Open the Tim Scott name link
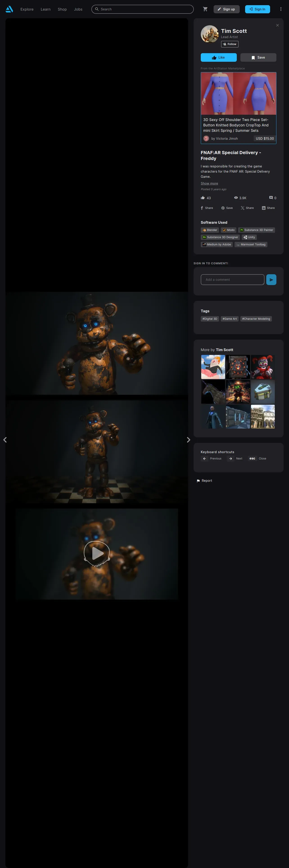This screenshot has height=868, width=289. 234,31
